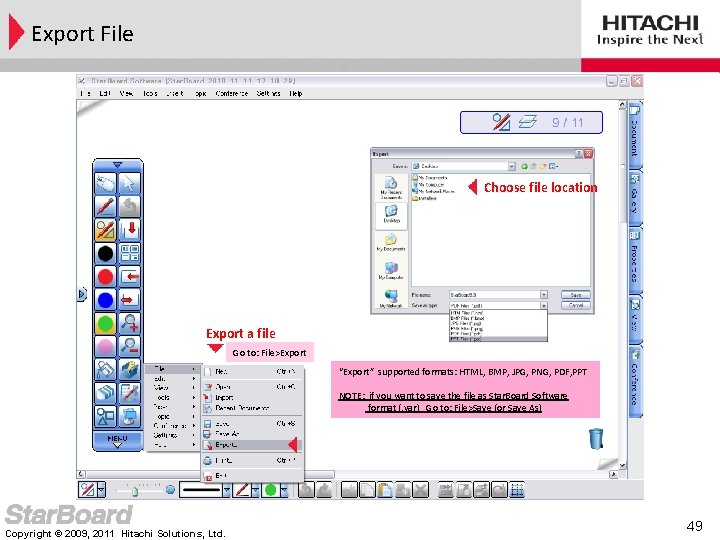Select the red pen tool in floating toolbar
Viewport: 720px width, 540px height.
click(105, 207)
